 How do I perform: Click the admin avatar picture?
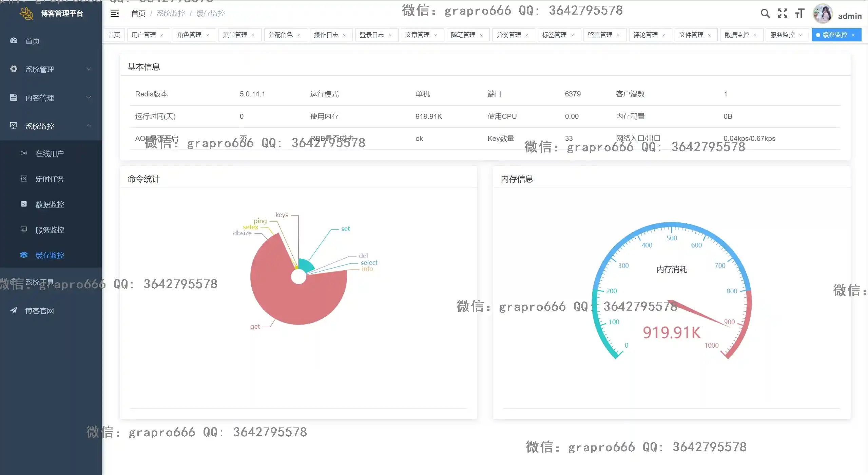pos(823,14)
